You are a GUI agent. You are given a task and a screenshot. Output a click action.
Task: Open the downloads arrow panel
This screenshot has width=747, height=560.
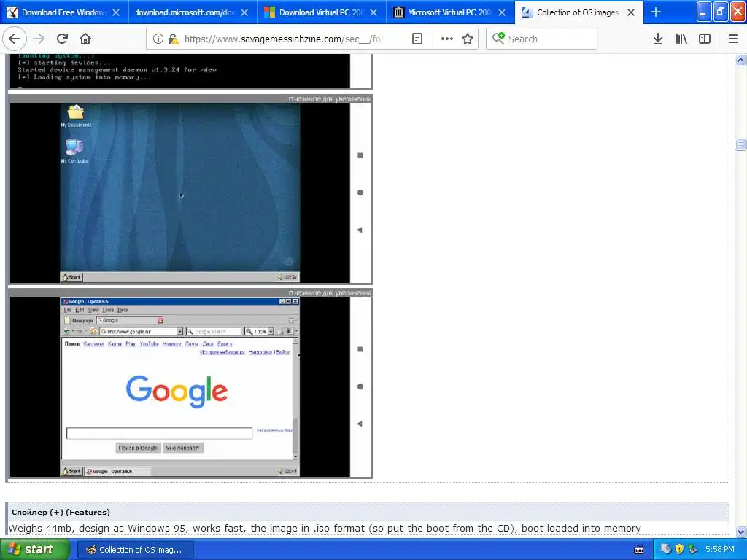[x=658, y=39]
